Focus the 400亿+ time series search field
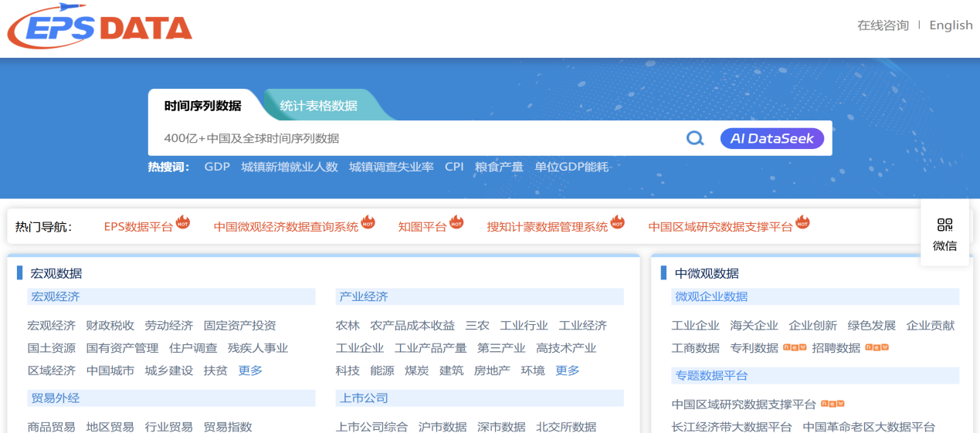The width and height of the screenshot is (980, 433). (x=417, y=138)
